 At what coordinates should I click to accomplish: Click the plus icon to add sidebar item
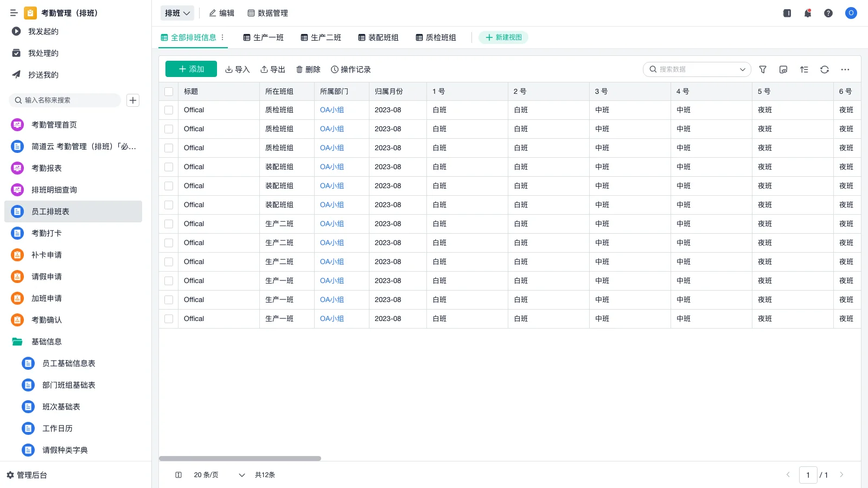point(133,100)
